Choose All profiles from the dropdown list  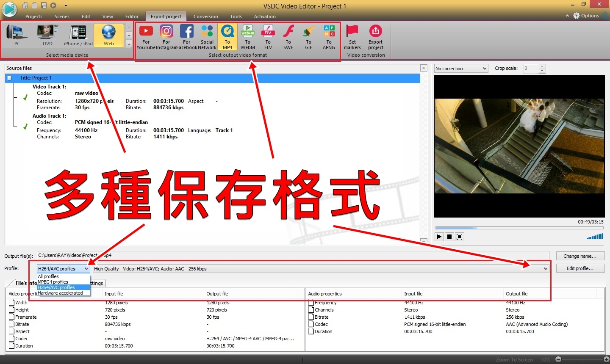click(x=64, y=276)
